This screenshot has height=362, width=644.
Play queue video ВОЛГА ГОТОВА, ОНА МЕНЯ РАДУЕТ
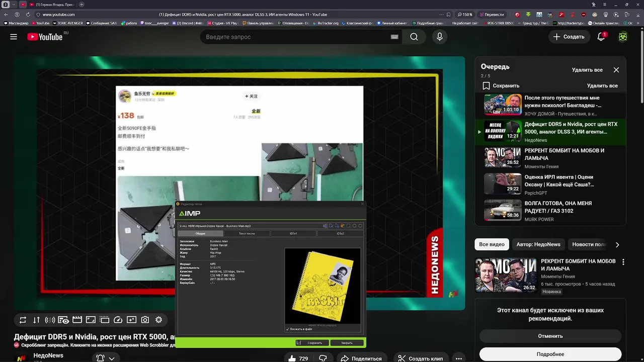click(551, 210)
